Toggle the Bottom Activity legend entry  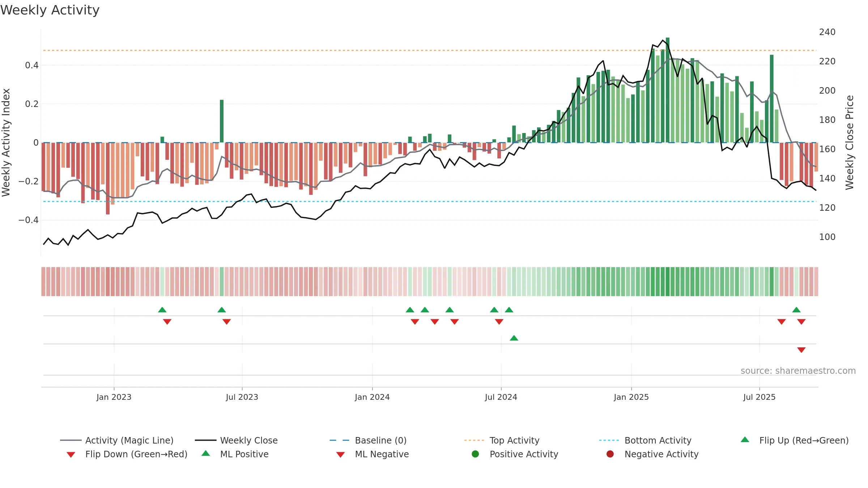pos(645,440)
